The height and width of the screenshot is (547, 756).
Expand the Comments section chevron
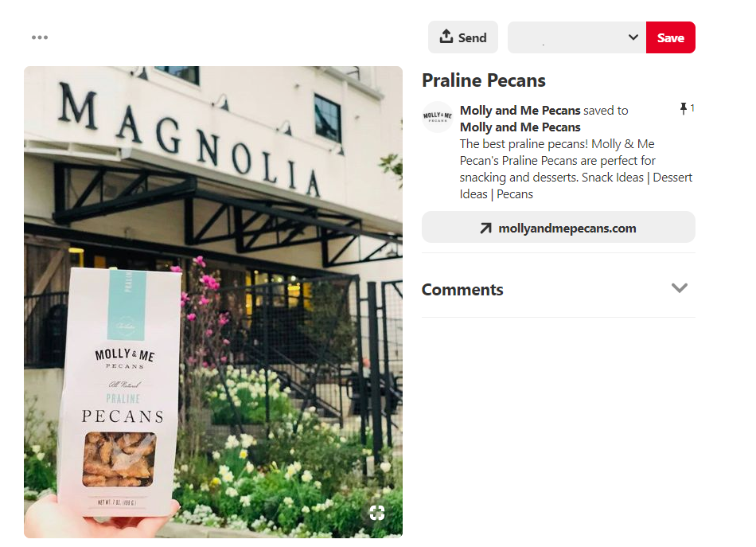(679, 288)
